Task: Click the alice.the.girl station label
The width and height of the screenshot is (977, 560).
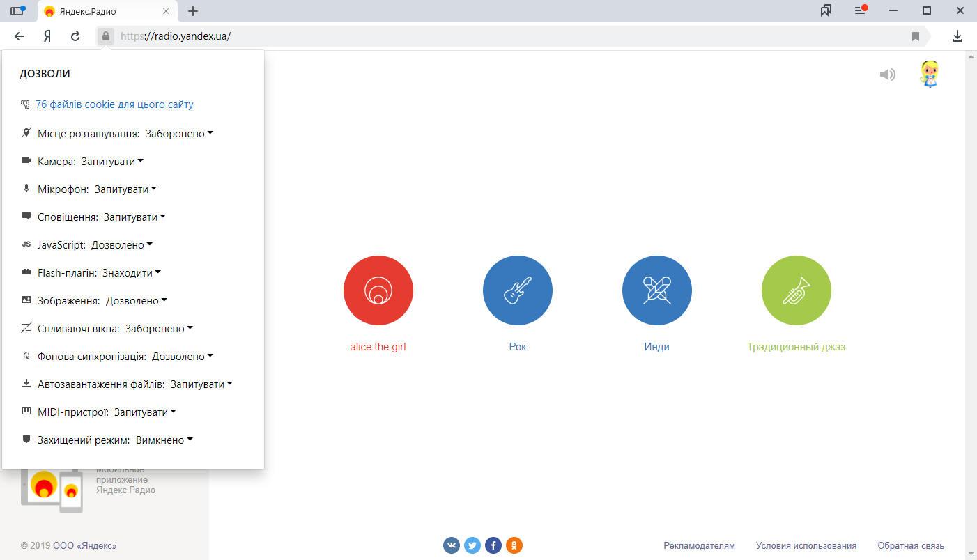Action: (378, 347)
